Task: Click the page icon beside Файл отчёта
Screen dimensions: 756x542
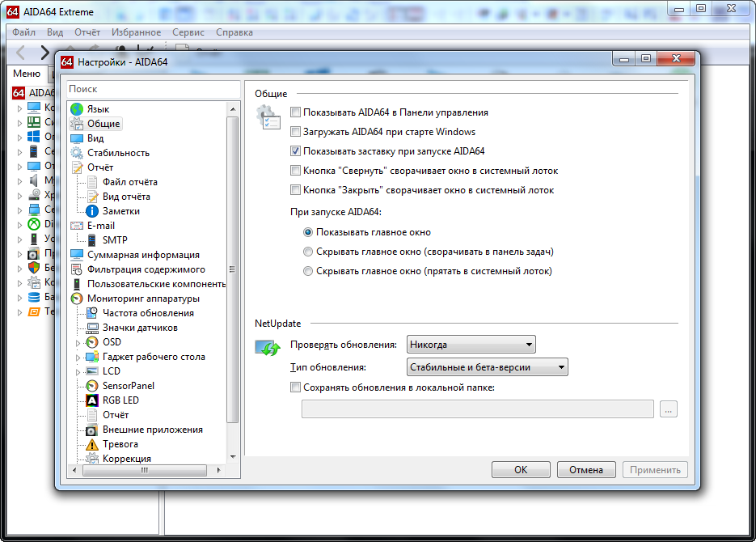Action: click(92, 182)
